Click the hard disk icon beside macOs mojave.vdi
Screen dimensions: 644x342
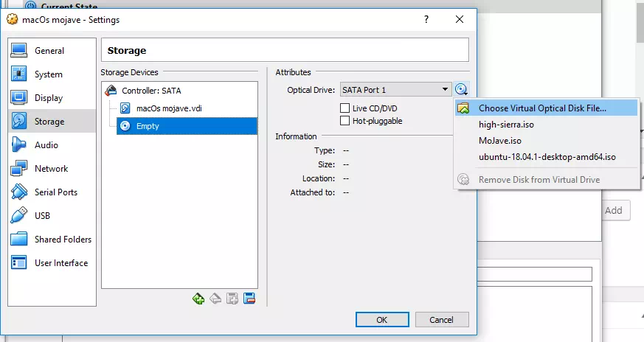[125, 108]
